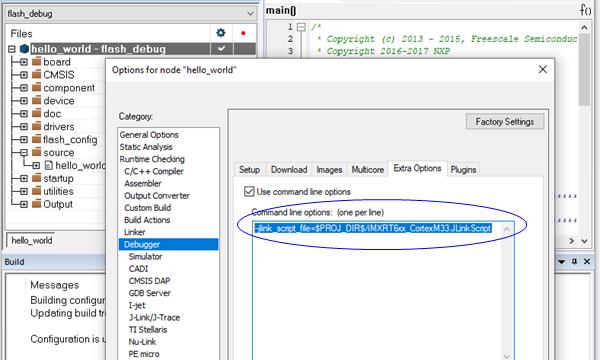Viewport: 600px width, 360px height.
Task: Toggle Use command line options checkbox
Action: (x=249, y=191)
